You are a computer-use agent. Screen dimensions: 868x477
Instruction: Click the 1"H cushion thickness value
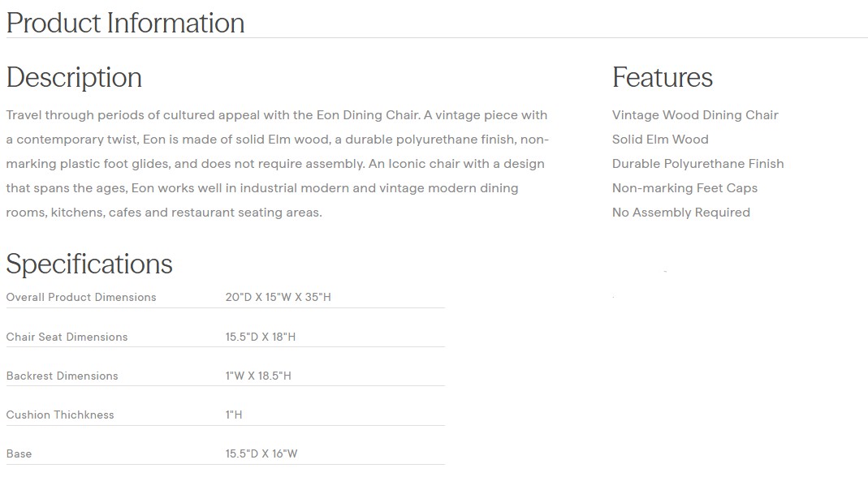coord(234,415)
